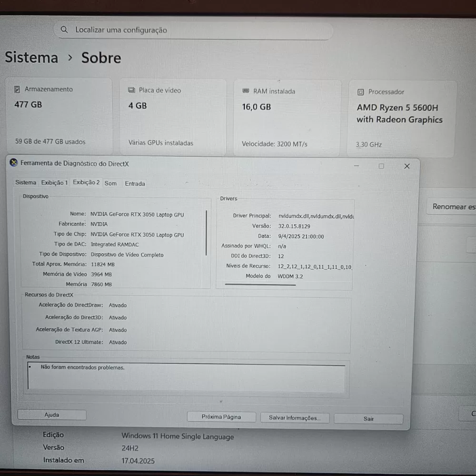The image size is (476, 476).
Task: Click the DirectX diagnostic tool title icon
Action: (x=14, y=163)
